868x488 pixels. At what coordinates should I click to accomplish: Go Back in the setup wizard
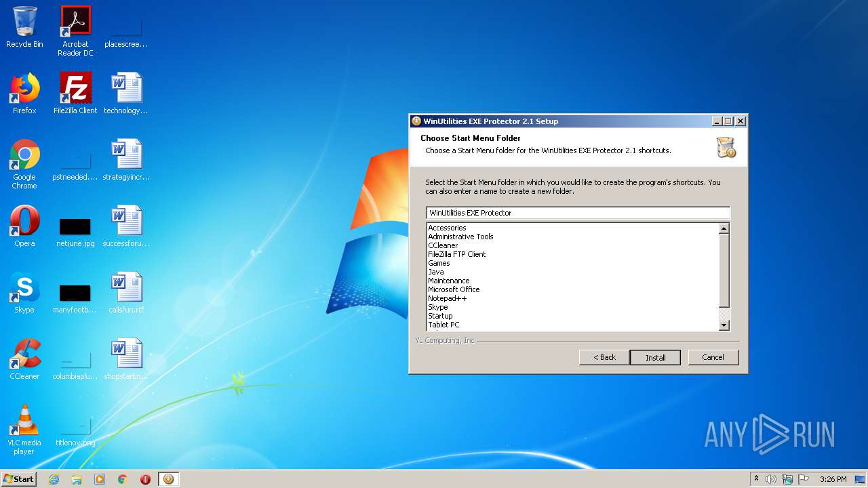[604, 357]
